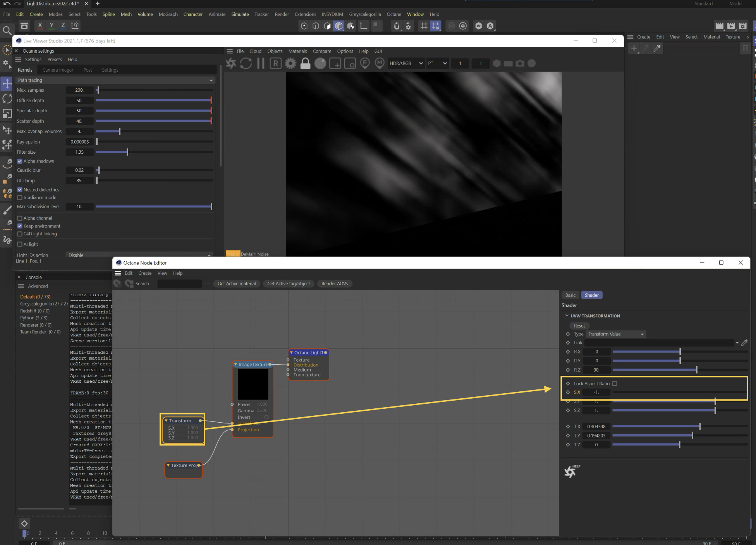The width and height of the screenshot is (756, 545).
Task: Click the focus picker F pin icon
Action: coord(365,63)
